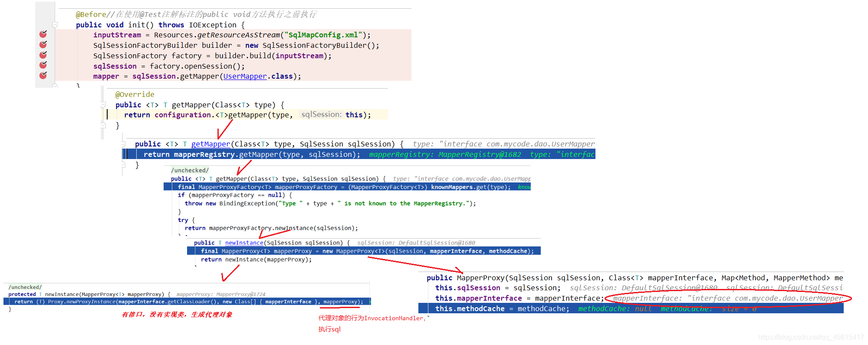
Task: Select the this.methodCache = methodCache line
Action: click(x=631, y=309)
